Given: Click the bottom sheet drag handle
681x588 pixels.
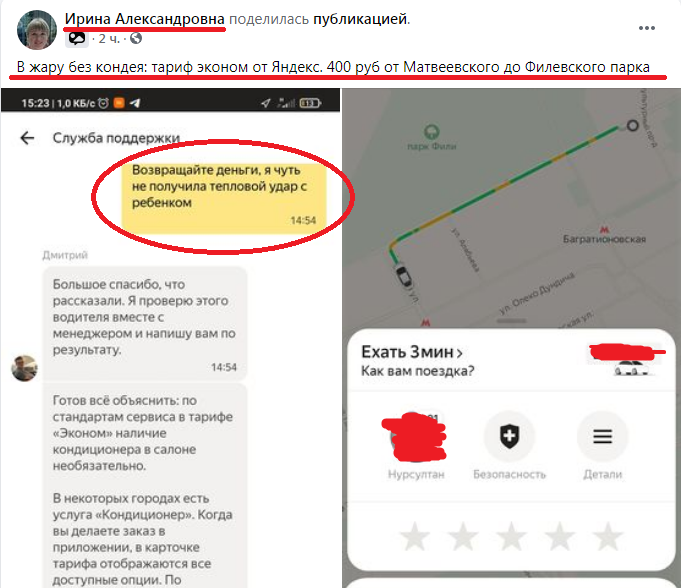Looking at the screenshot, I should (512, 321).
